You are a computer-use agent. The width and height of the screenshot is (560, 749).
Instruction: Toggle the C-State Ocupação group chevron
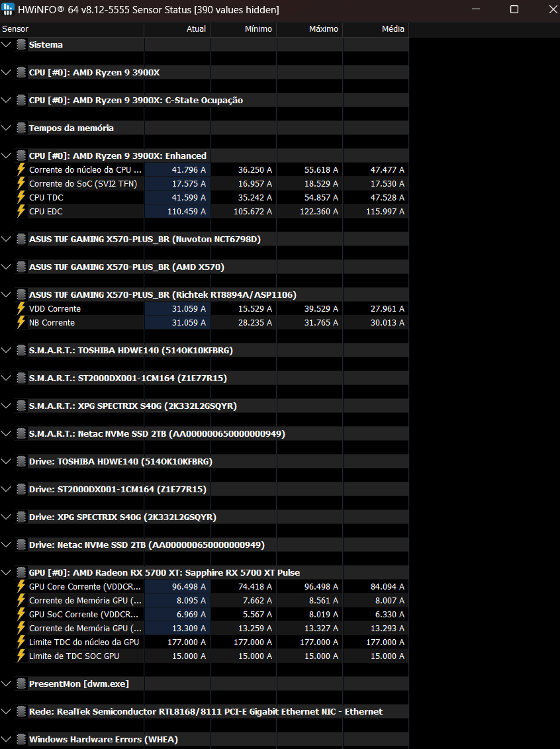point(6,100)
